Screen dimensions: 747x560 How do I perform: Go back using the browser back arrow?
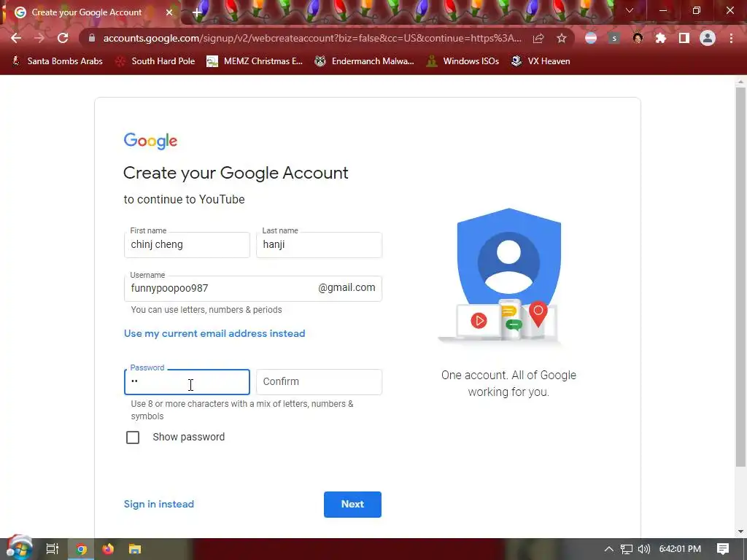tap(16, 38)
